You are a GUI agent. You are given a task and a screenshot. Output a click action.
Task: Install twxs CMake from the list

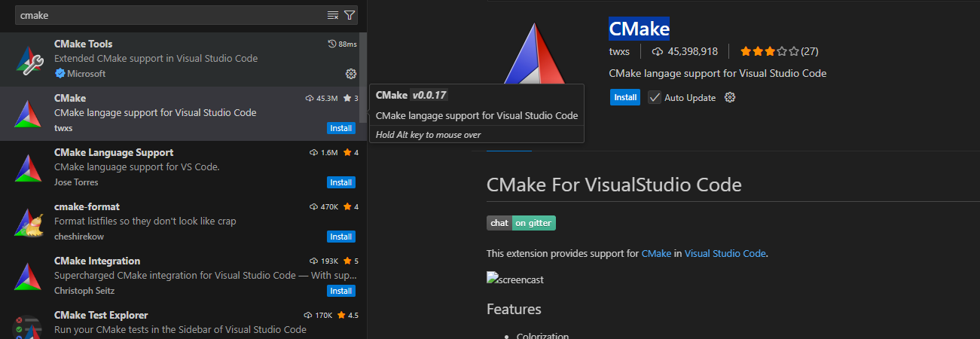[341, 128]
